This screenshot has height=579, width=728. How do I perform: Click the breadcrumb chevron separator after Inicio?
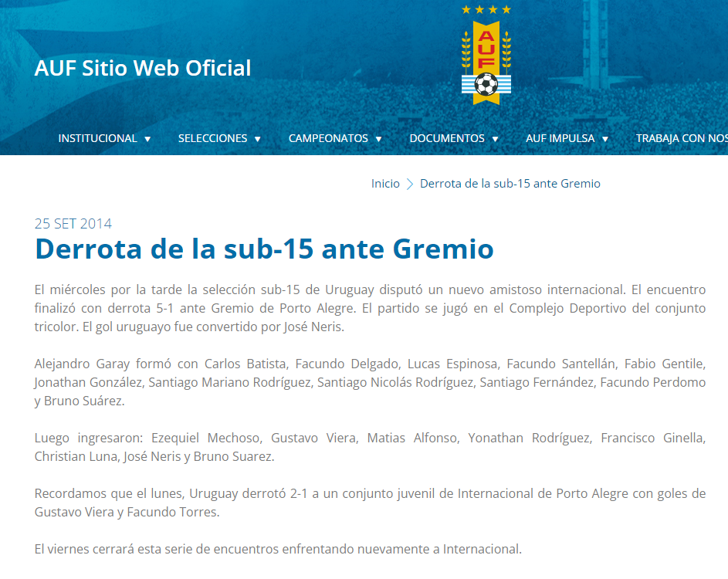[x=410, y=184]
